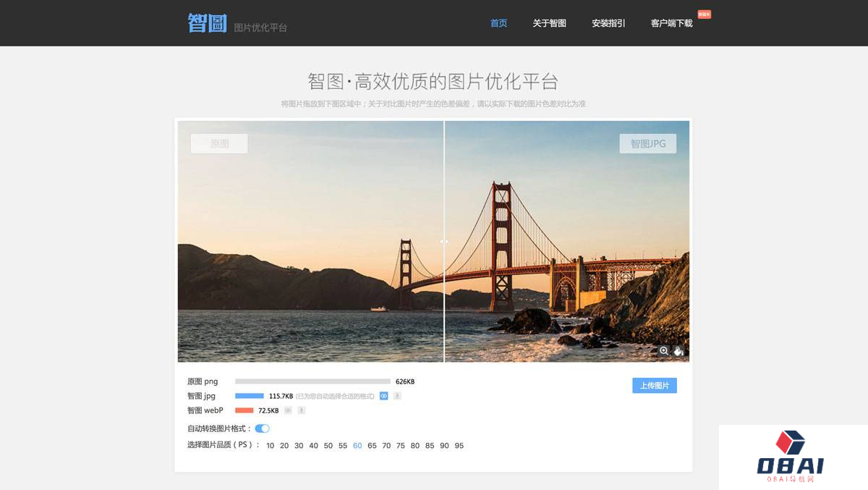Select image quality 55
Image resolution: width=868 pixels, height=490 pixels.
point(343,446)
